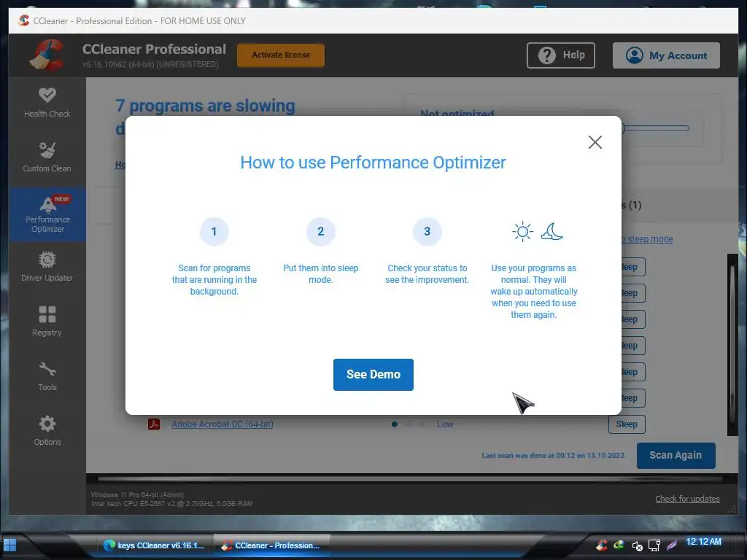Viewport: 747px width, 560px height.
Task: Click Scan Again button
Action: click(x=676, y=455)
